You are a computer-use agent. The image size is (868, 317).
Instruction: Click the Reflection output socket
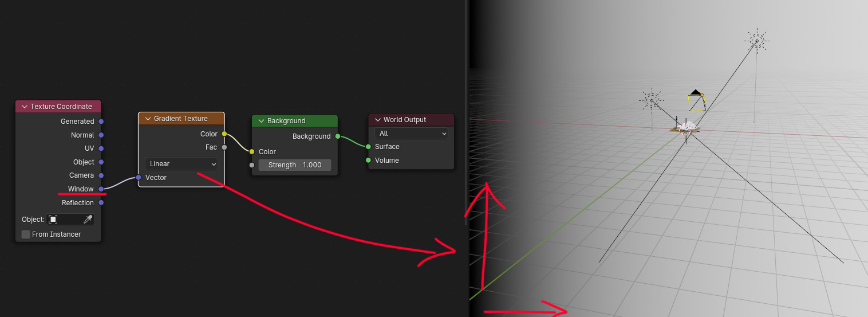point(101,203)
